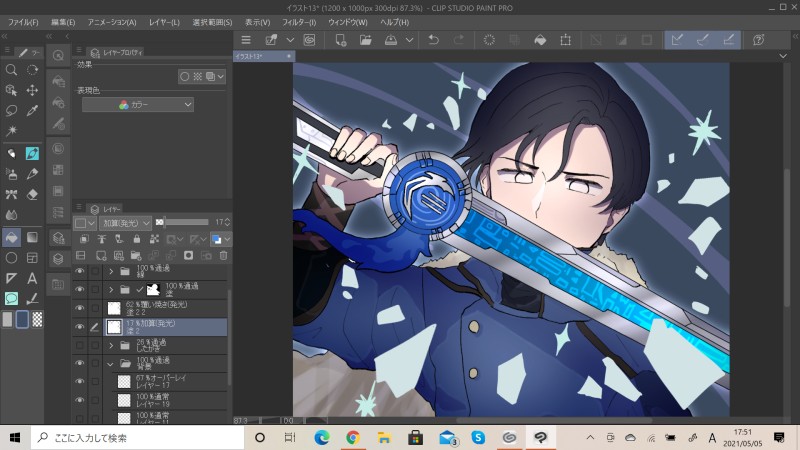Open dropdown next to edit canvas icon
The height and width of the screenshot is (450, 800).
pyautogui.click(x=290, y=40)
